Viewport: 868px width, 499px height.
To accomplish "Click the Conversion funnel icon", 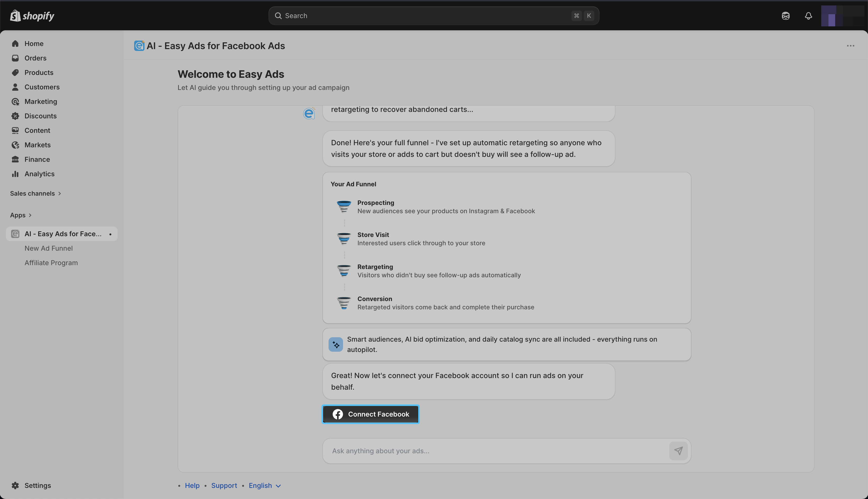I will click(x=344, y=303).
